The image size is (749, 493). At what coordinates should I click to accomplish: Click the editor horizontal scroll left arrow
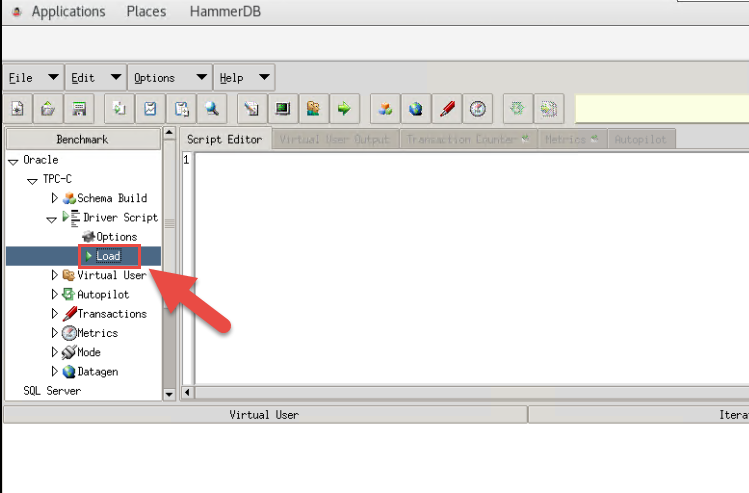[187, 392]
